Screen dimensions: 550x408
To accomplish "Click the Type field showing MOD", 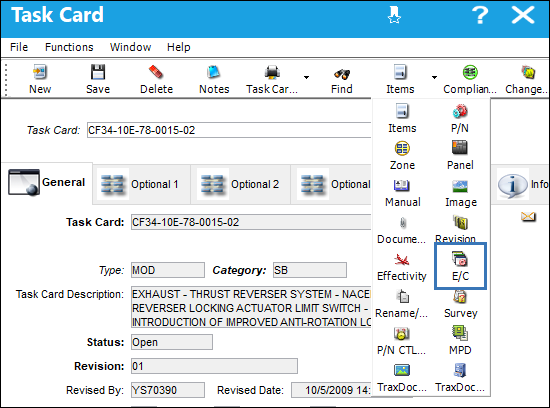I will (x=168, y=270).
